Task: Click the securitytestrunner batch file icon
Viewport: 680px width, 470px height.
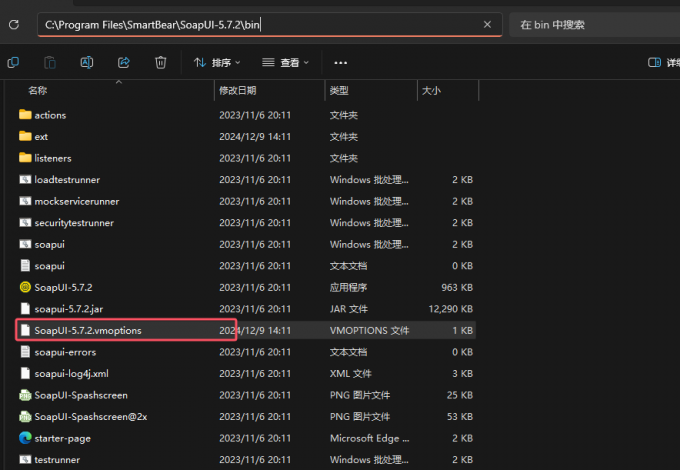Action: click(25, 222)
